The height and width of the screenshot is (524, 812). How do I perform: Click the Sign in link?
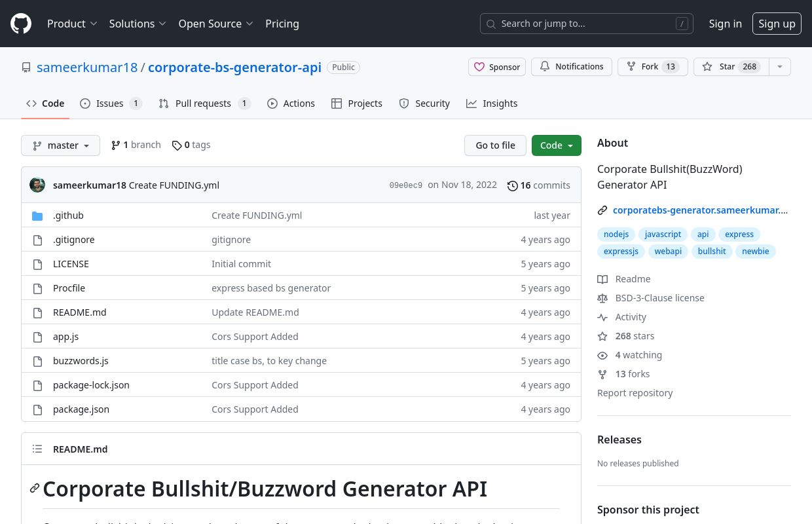pyautogui.click(x=726, y=24)
